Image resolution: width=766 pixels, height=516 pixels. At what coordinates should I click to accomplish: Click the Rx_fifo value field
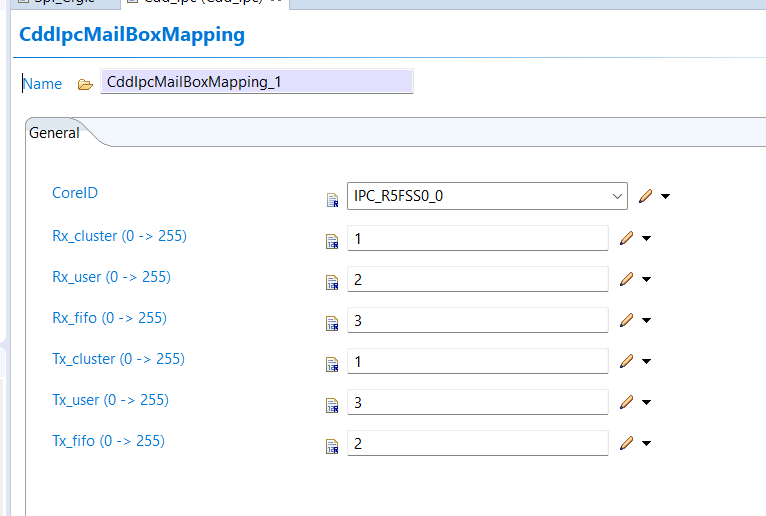pos(478,320)
